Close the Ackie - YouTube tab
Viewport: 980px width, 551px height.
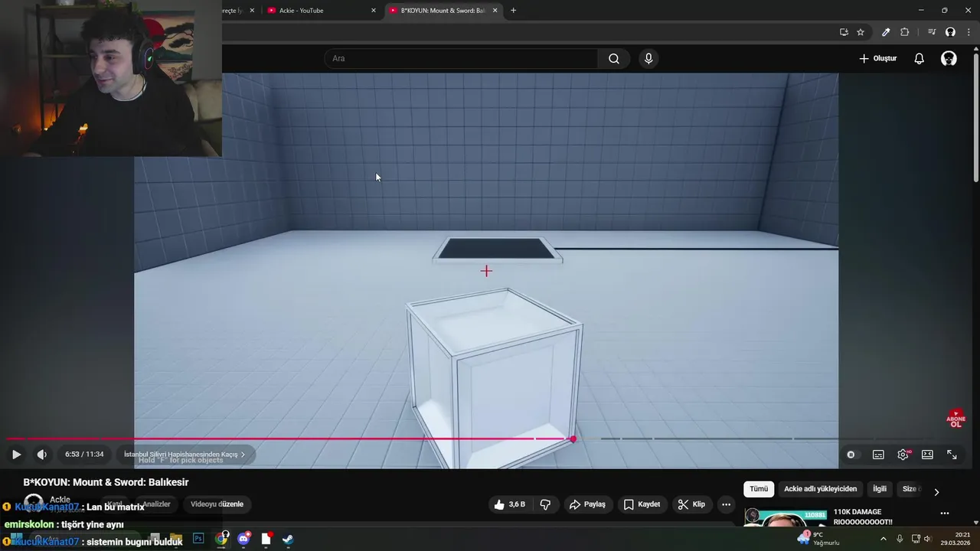[x=374, y=11]
